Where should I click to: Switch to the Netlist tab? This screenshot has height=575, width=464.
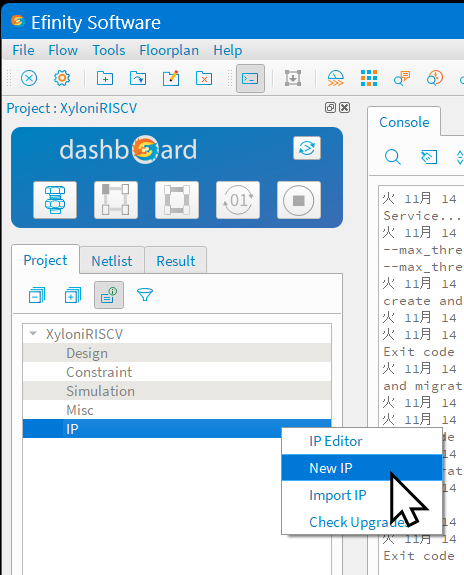click(112, 261)
